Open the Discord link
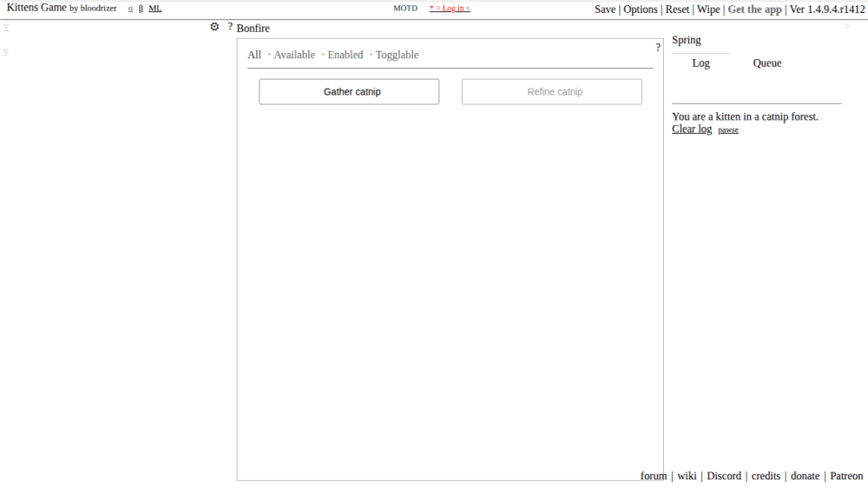This screenshot has width=868, height=489. click(724, 476)
